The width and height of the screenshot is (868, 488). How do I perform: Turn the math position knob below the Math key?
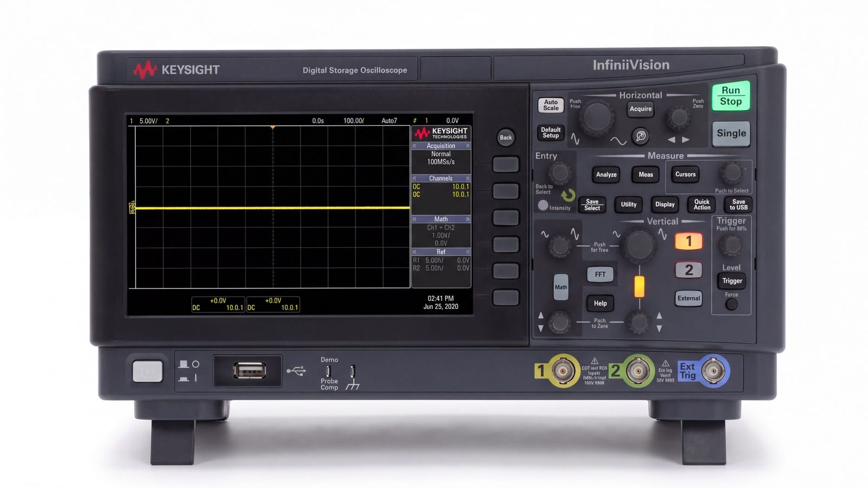coord(559,322)
